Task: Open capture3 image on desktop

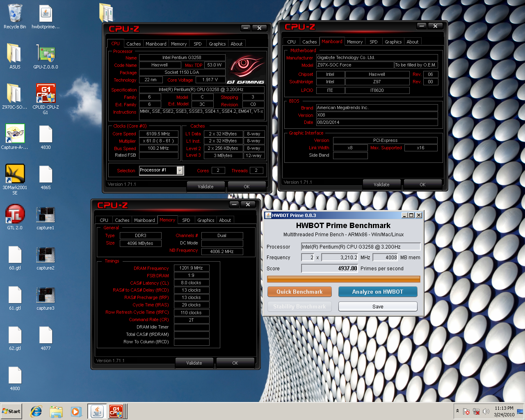Action: point(46,297)
